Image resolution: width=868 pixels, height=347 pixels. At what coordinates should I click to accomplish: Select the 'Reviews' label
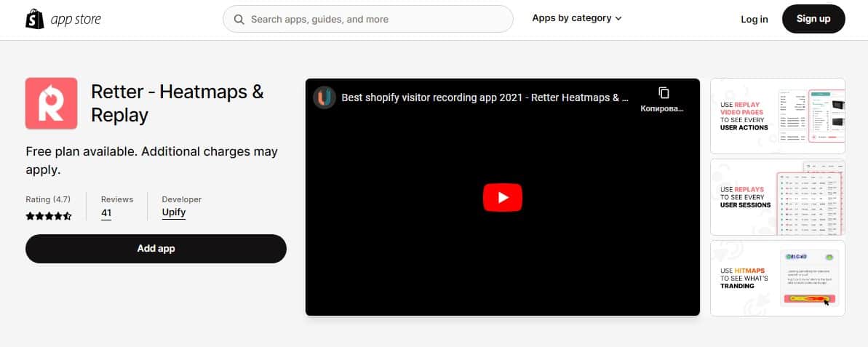117,199
